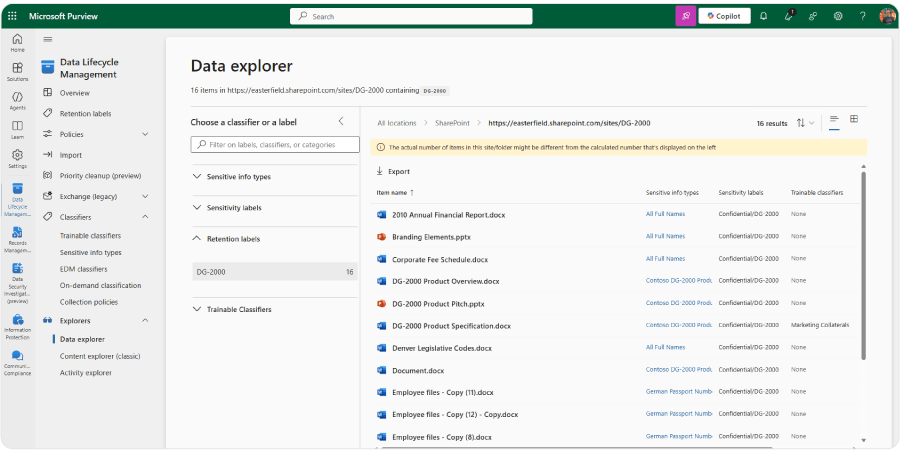Viewport: 901px width, 452px height.
Task: Open Content explorer (classic) page
Action: tap(100, 356)
